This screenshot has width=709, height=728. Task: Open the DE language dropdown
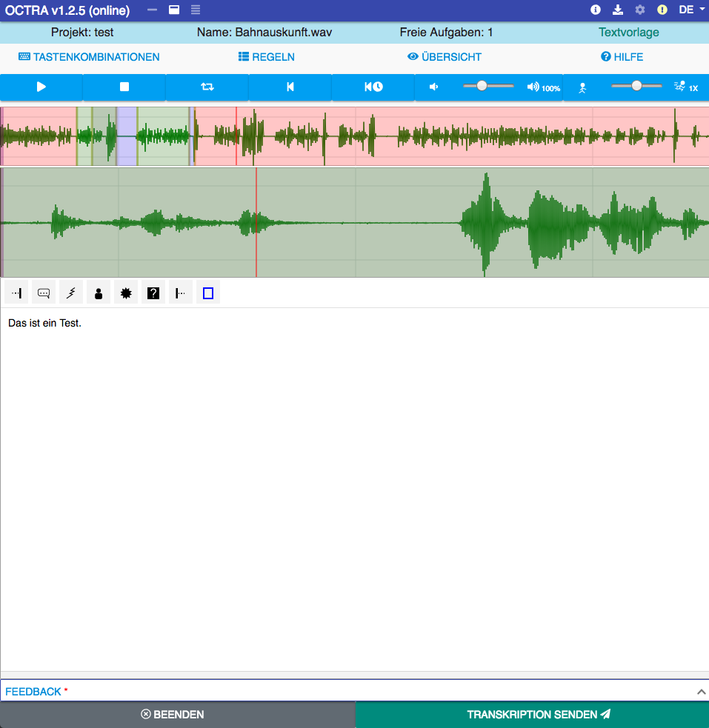691,10
